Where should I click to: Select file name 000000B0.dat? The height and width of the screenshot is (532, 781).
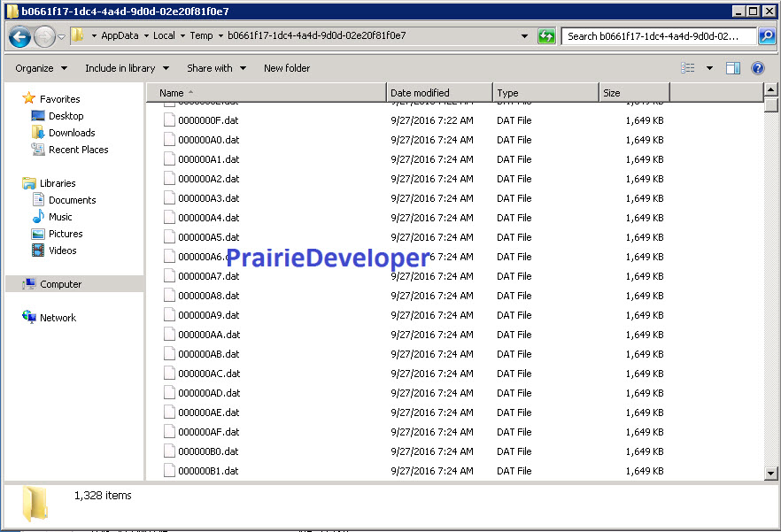[x=208, y=451]
